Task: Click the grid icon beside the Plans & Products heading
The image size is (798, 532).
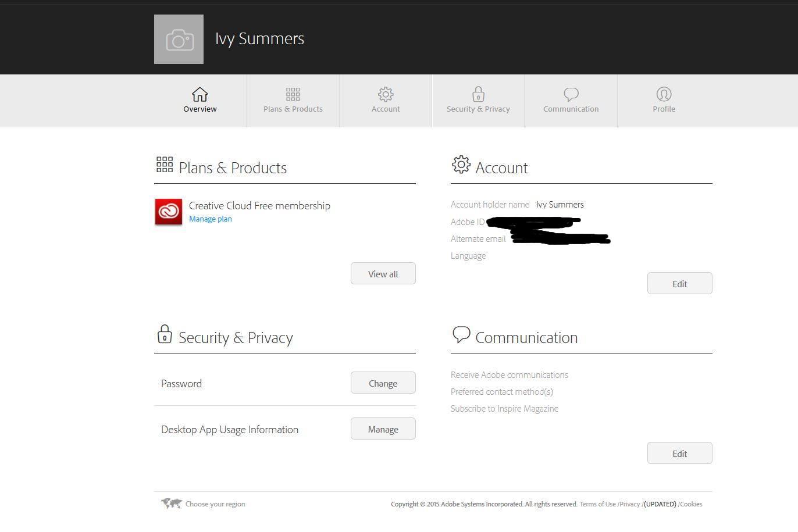Action: pyautogui.click(x=165, y=165)
